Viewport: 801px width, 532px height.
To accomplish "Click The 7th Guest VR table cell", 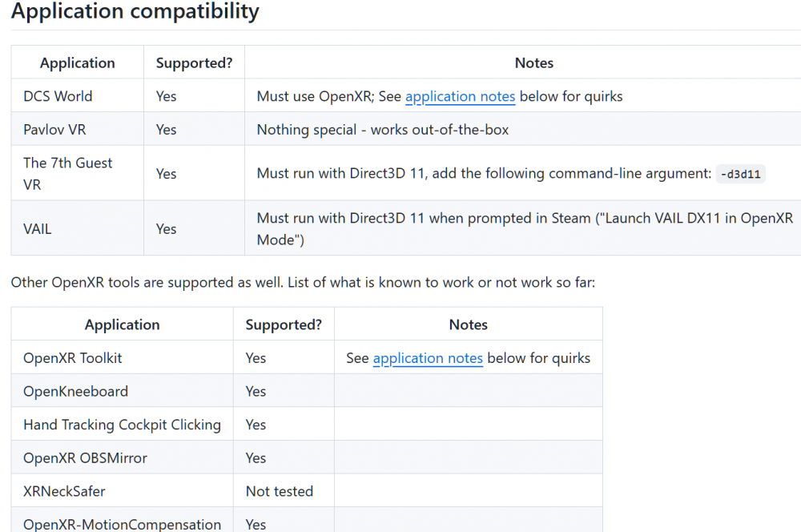I will pos(68,173).
